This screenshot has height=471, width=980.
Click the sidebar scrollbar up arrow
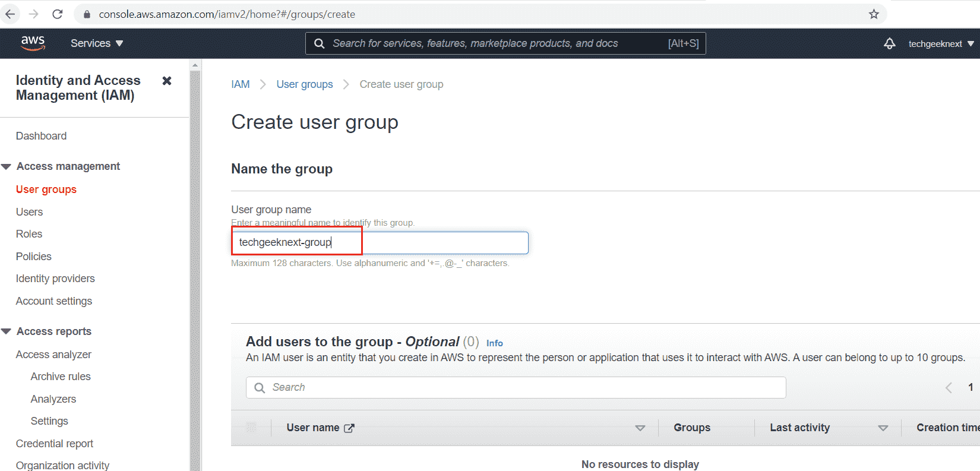[x=195, y=65]
